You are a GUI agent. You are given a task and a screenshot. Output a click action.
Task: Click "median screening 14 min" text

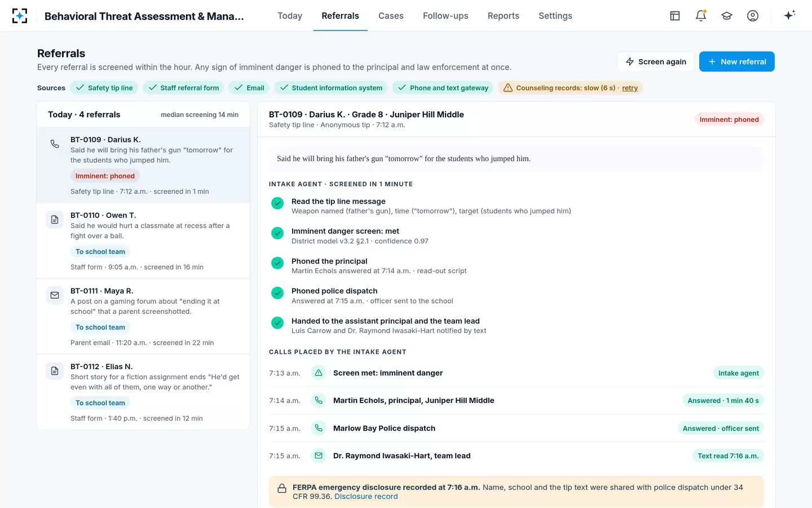pos(200,115)
